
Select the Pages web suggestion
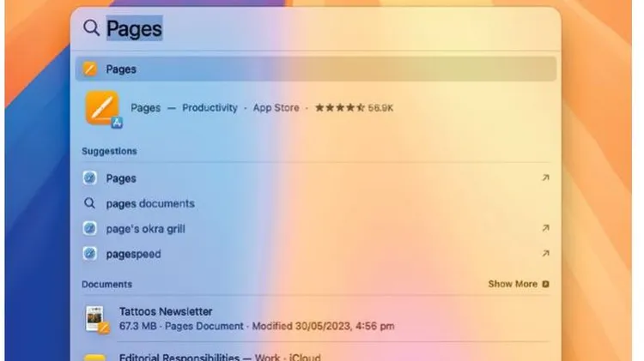coord(316,178)
